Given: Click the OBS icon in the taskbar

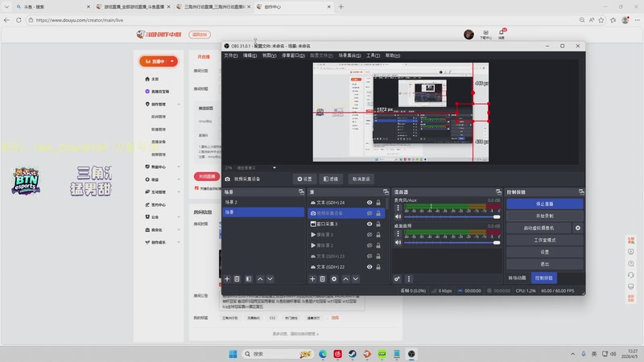Looking at the screenshot, I should pos(411,354).
